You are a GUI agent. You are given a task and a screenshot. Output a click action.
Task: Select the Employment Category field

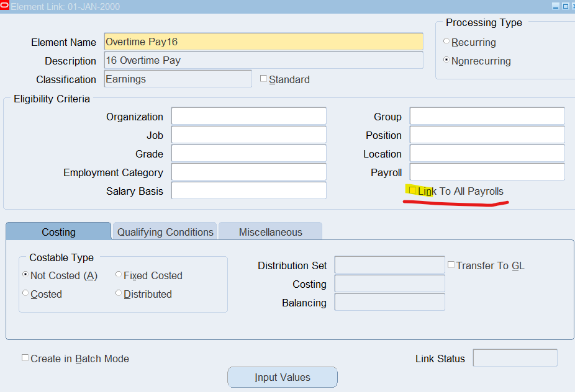pos(248,172)
